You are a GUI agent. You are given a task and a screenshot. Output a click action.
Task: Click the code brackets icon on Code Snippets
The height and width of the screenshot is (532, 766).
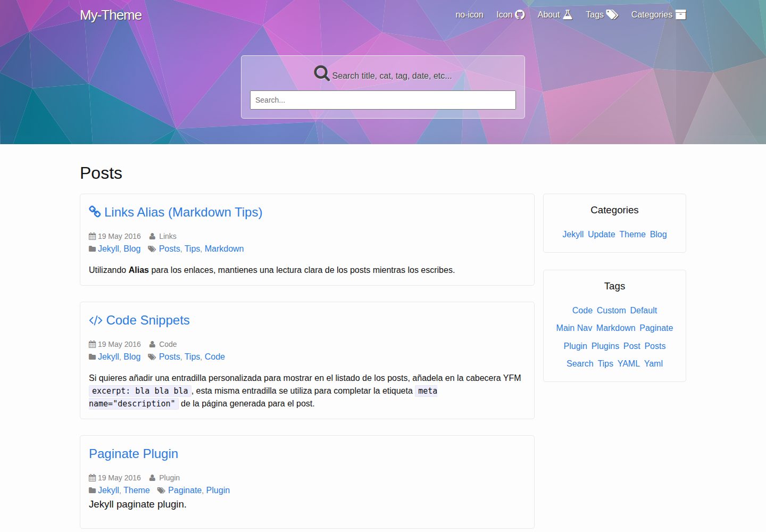click(96, 320)
